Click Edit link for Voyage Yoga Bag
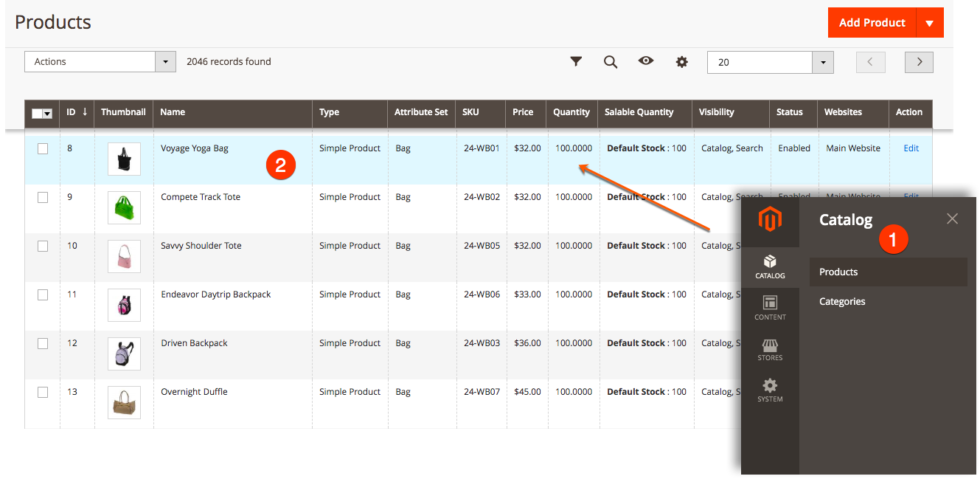 pos(911,148)
